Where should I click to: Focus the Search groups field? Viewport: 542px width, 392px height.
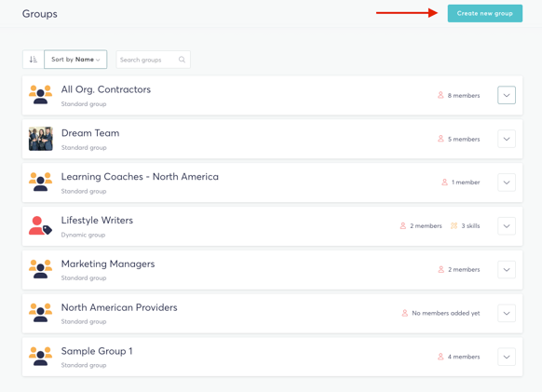153,60
